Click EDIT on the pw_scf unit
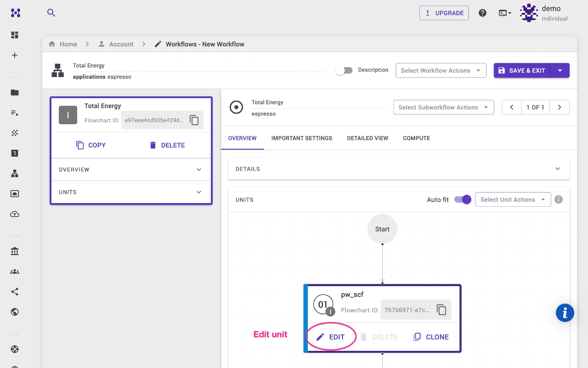 pyautogui.click(x=331, y=337)
